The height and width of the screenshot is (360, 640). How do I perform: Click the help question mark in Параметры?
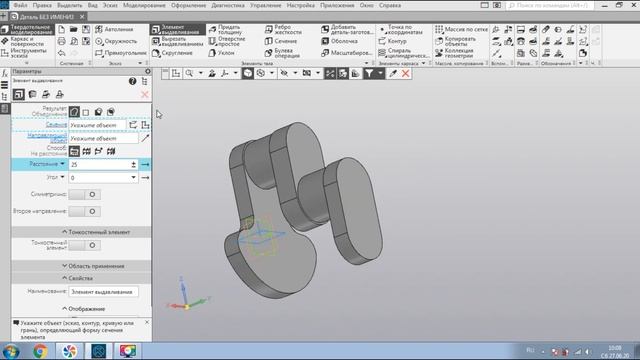tap(132, 81)
